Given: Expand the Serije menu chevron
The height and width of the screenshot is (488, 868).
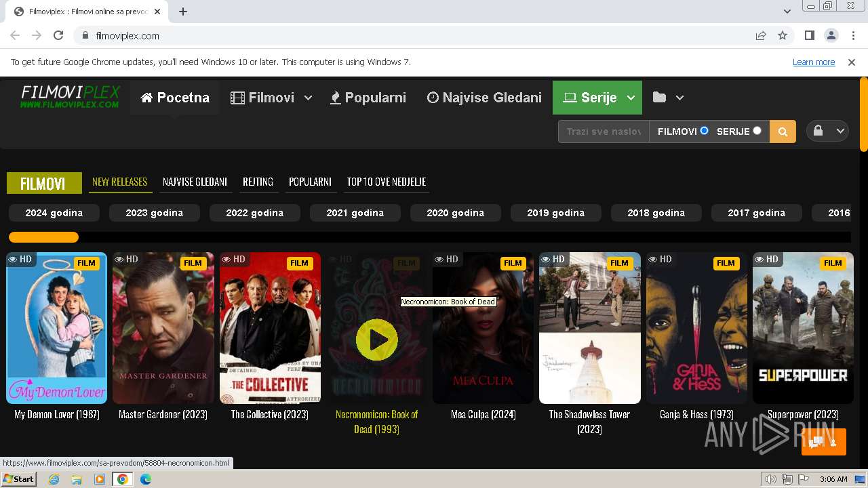Looking at the screenshot, I should [x=631, y=98].
